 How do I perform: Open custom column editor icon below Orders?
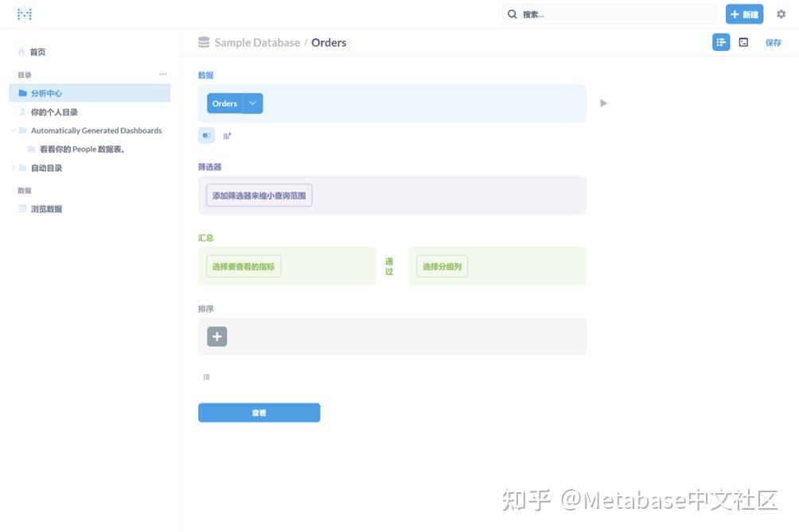227,135
